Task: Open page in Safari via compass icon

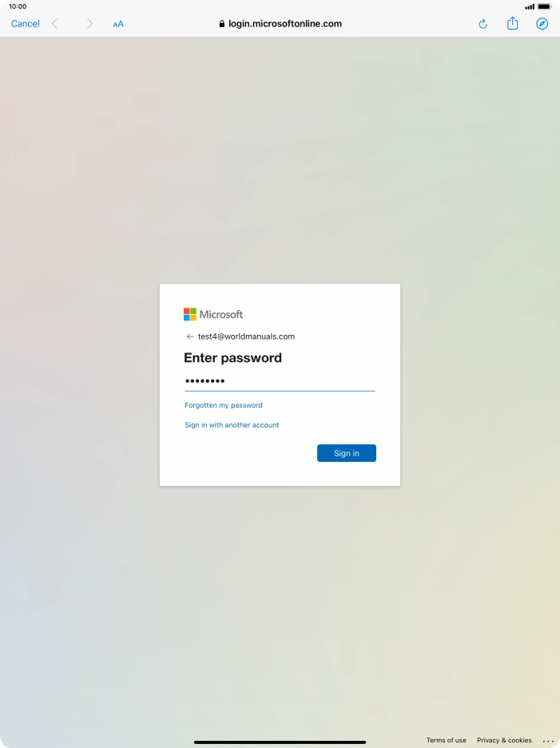Action: [x=542, y=23]
